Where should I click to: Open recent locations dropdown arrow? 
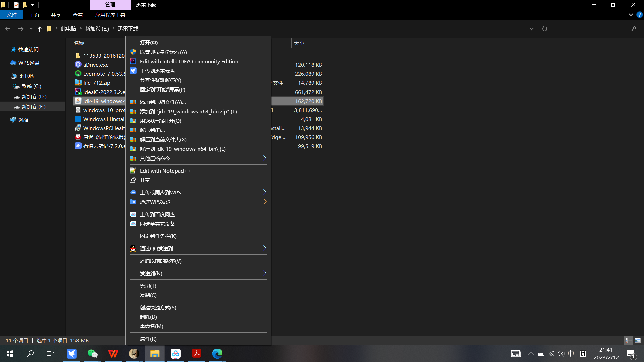pyautogui.click(x=31, y=29)
